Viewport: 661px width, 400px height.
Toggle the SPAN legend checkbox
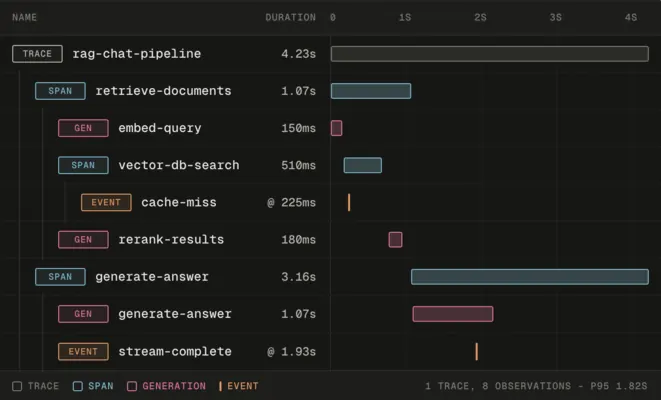pos(78,386)
